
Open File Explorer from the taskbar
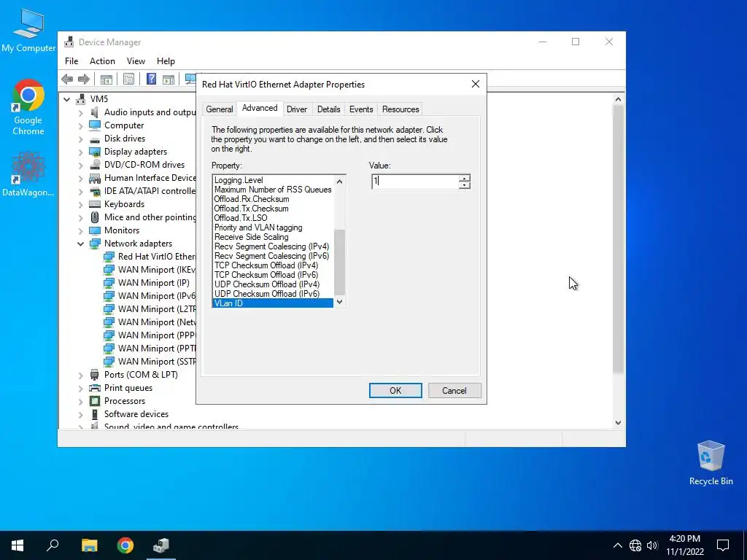point(89,545)
